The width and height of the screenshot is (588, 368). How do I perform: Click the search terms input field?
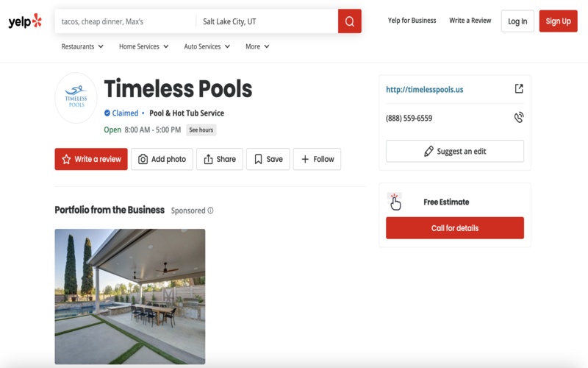point(125,21)
